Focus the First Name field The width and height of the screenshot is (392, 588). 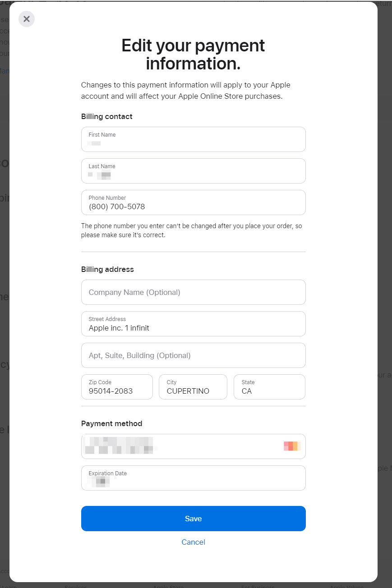pos(193,139)
